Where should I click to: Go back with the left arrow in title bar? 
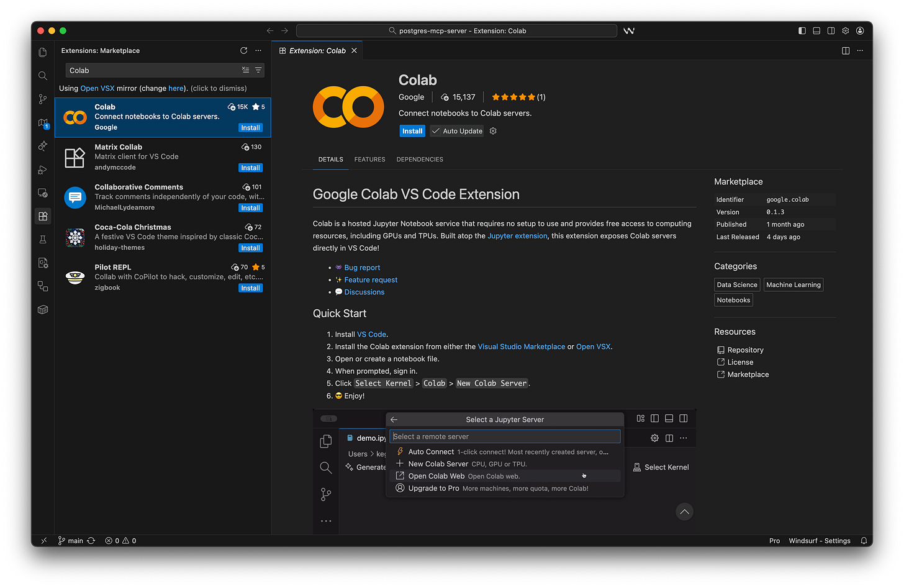270,30
